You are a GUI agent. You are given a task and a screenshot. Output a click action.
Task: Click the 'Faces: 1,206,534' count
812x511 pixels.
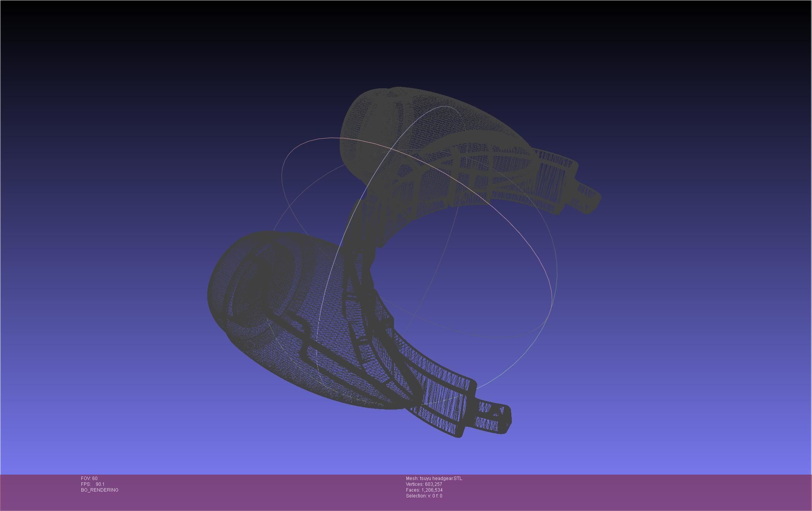pos(424,490)
